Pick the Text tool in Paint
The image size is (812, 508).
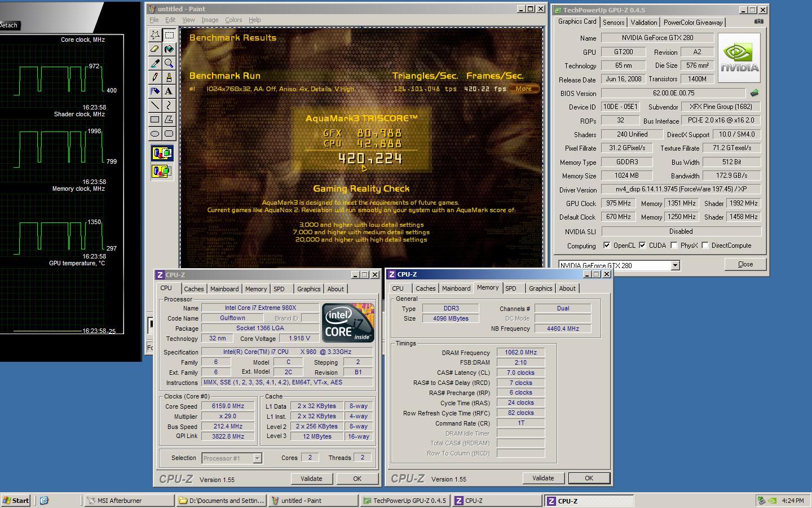[169, 91]
